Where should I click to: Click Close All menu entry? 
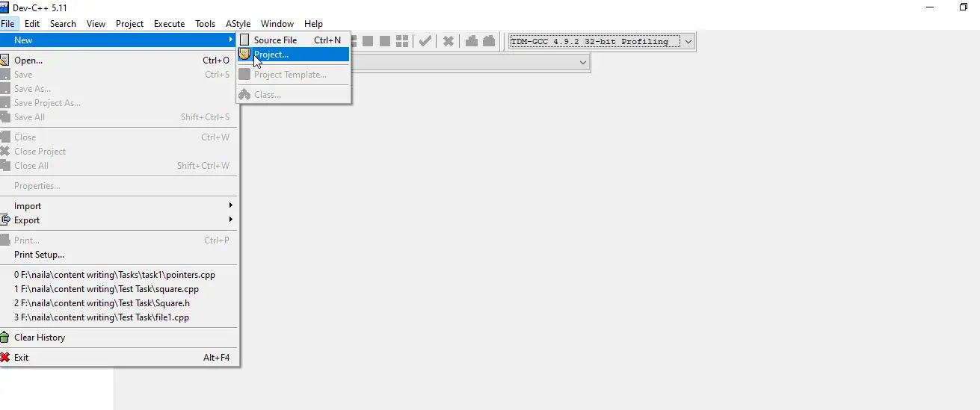click(x=119, y=166)
